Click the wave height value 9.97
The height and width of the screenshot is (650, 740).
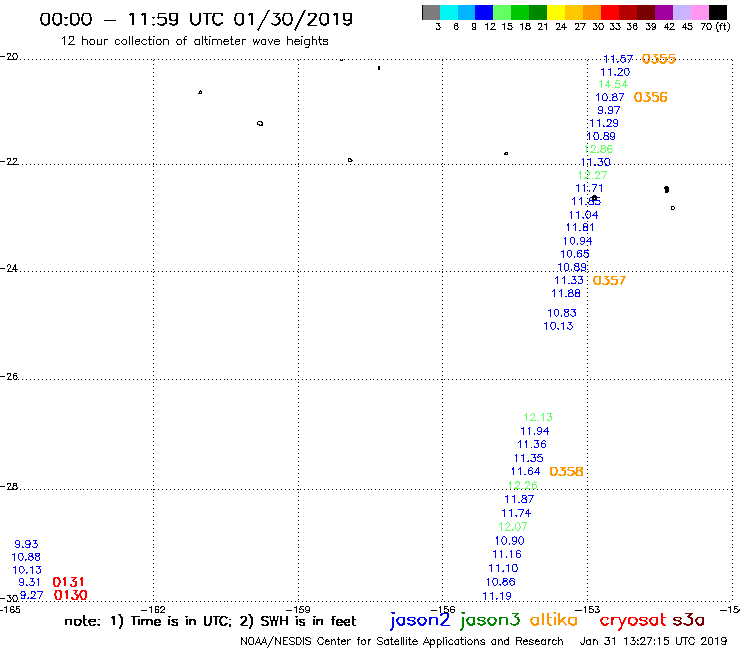point(608,110)
